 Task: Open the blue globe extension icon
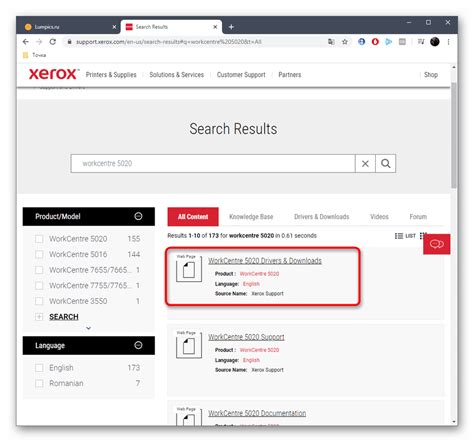[361, 42]
